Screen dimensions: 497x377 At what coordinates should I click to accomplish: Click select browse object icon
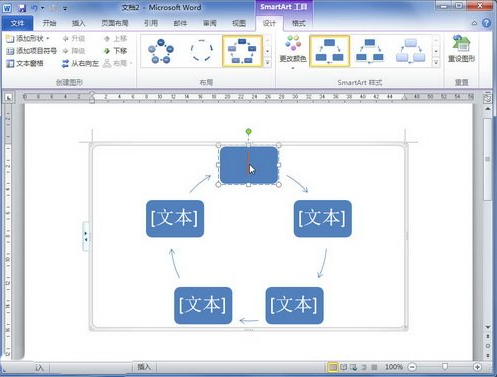coord(487,346)
